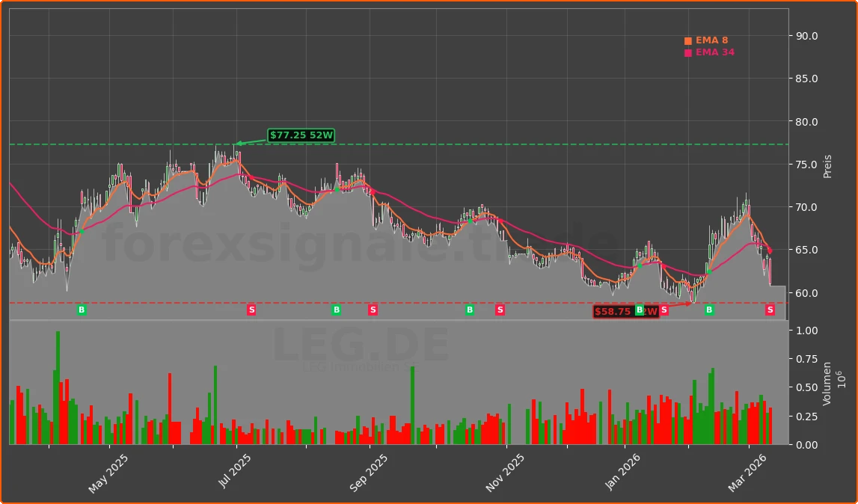
Task: Click the green B buy marker near May 2025
Action: click(x=81, y=310)
